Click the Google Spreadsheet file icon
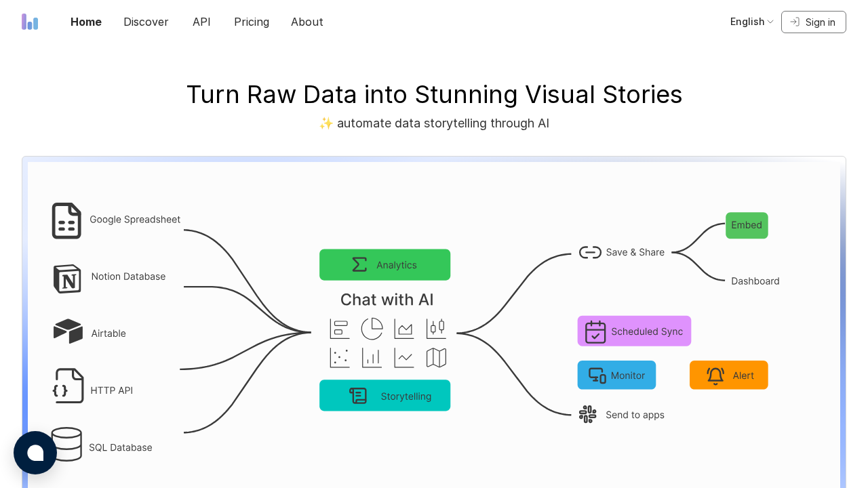 click(66, 221)
